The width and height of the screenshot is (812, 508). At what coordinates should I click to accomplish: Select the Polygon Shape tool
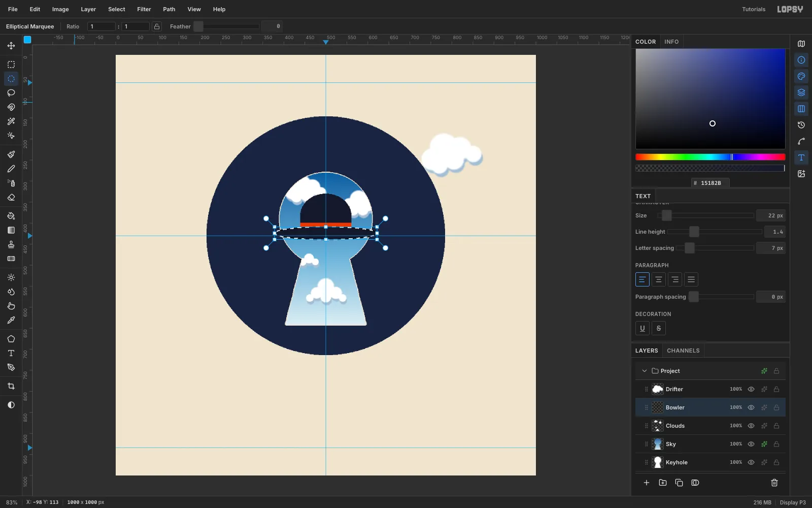pos(11,339)
